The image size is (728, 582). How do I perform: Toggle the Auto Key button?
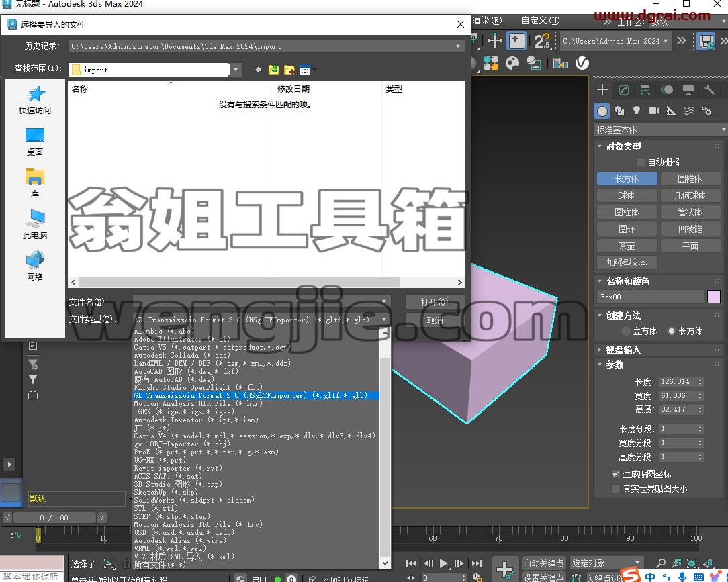[544, 563]
